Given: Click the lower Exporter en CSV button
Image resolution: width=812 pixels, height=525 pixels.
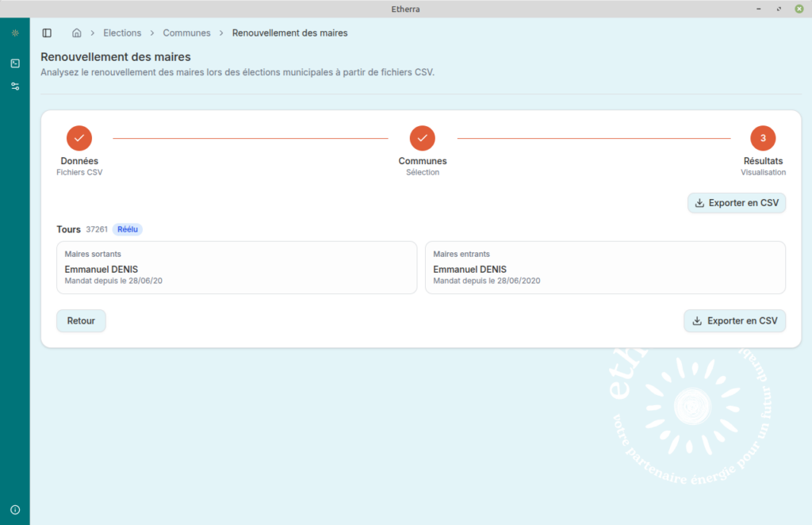Looking at the screenshot, I should coord(734,321).
